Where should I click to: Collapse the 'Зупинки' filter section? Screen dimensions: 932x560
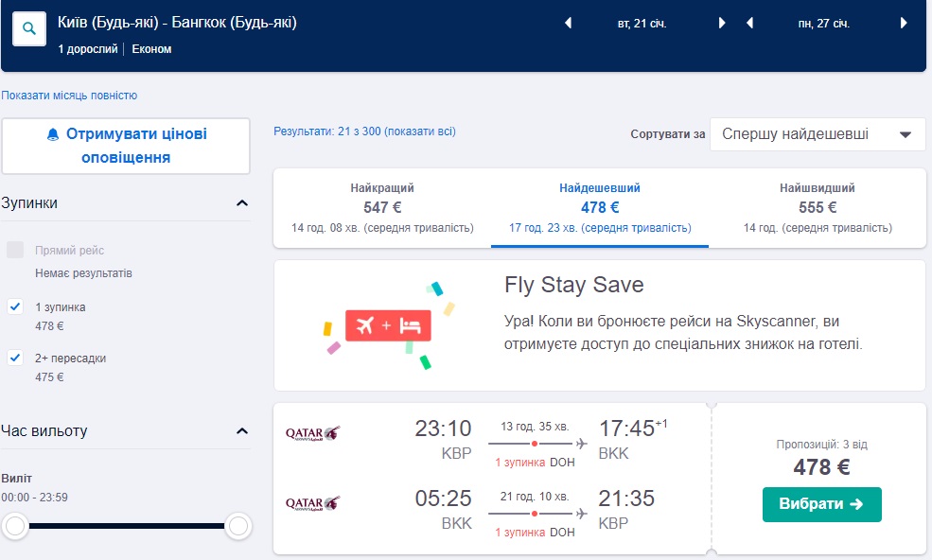[x=242, y=203]
